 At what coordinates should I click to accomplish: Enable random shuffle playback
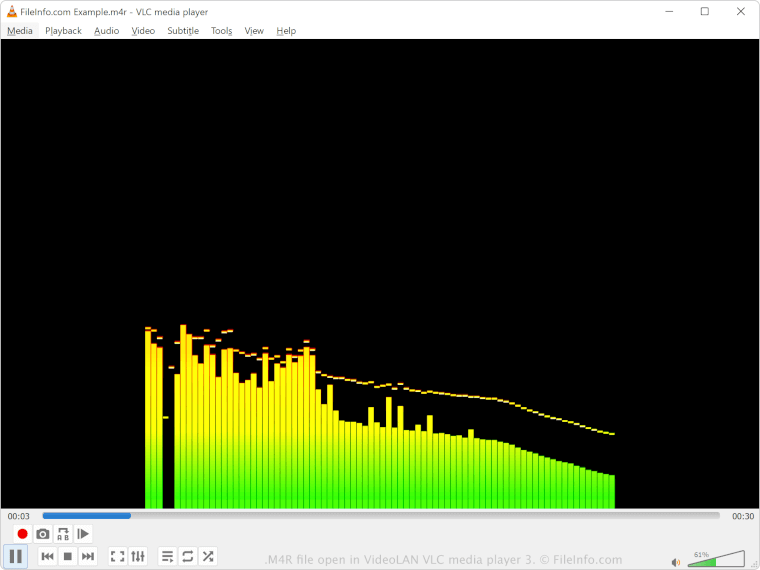tap(208, 556)
